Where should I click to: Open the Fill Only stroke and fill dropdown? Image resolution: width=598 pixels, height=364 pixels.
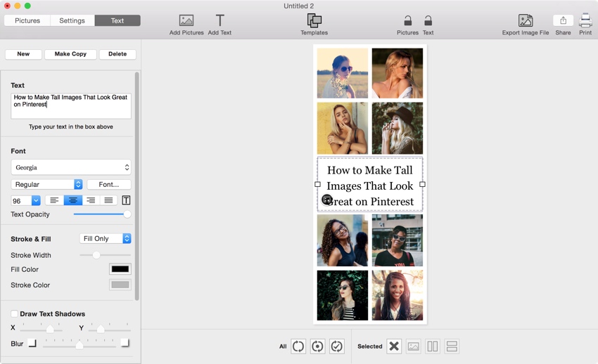[106, 239]
